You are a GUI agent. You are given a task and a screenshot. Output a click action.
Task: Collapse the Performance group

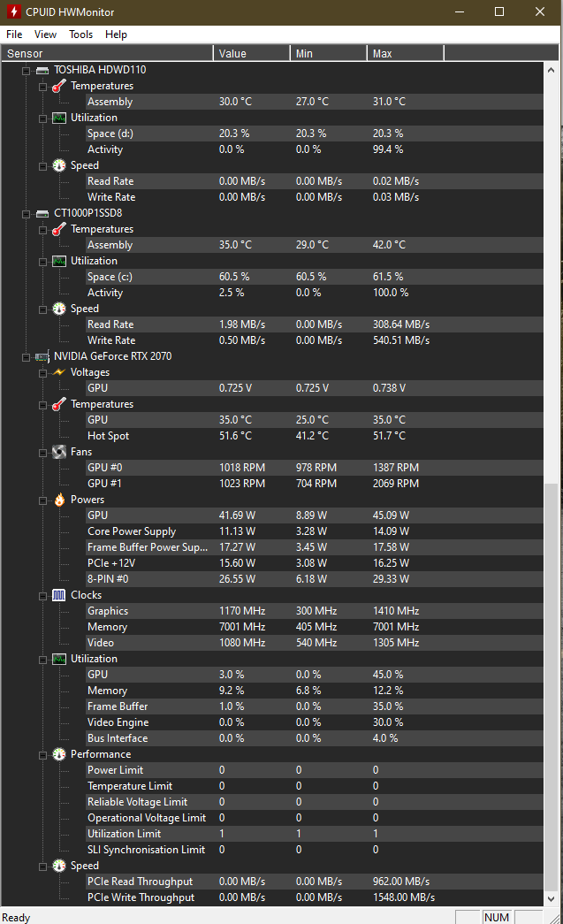[42, 755]
